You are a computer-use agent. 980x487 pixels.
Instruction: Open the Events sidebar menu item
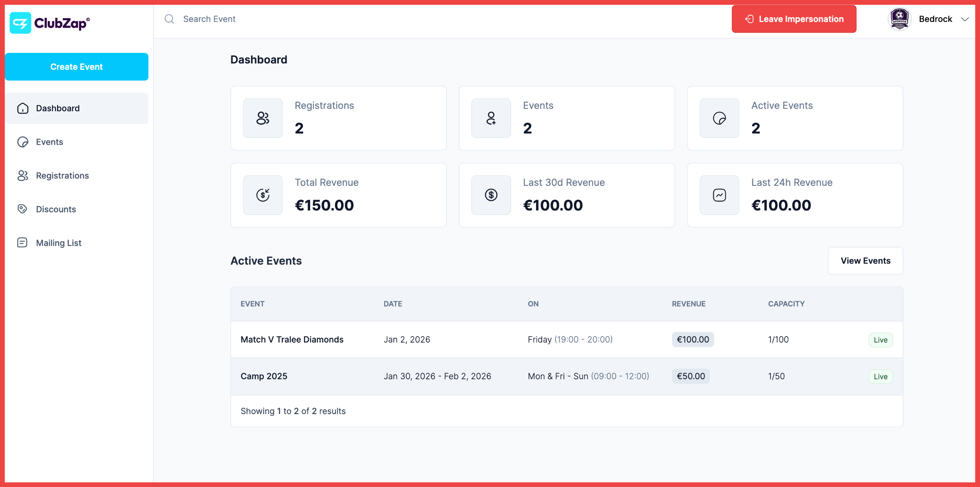click(x=77, y=142)
